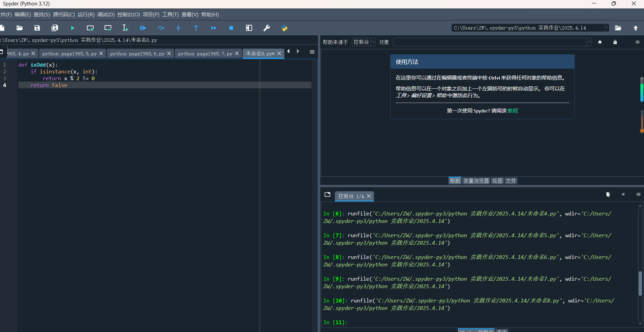Switch to the 变量浏览器 pane
This screenshot has width=644, height=332.
[476, 181]
